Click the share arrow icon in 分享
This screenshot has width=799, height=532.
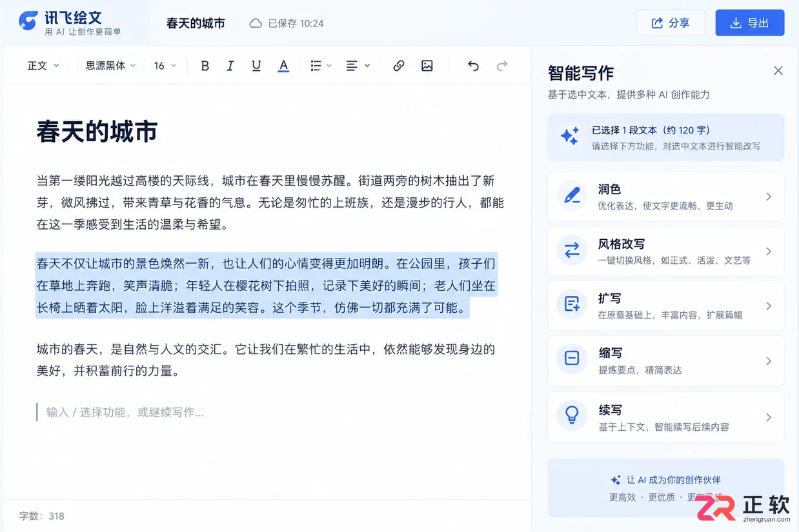[x=657, y=23]
